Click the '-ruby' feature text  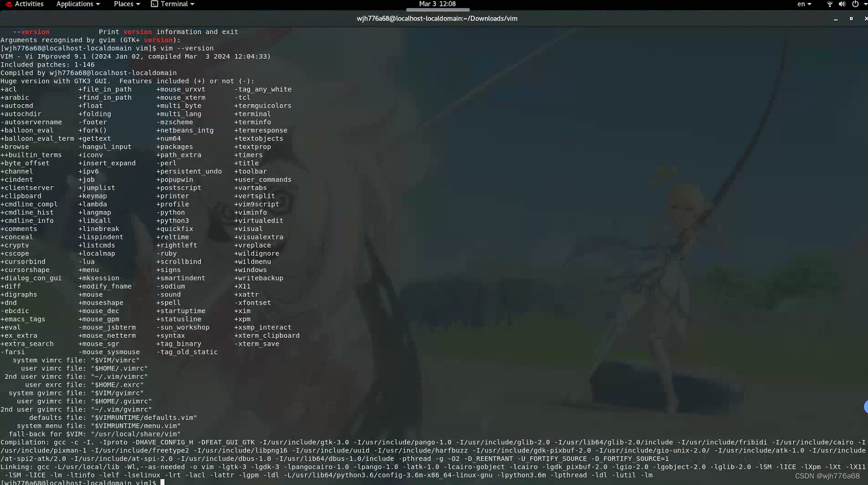pyautogui.click(x=166, y=254)
